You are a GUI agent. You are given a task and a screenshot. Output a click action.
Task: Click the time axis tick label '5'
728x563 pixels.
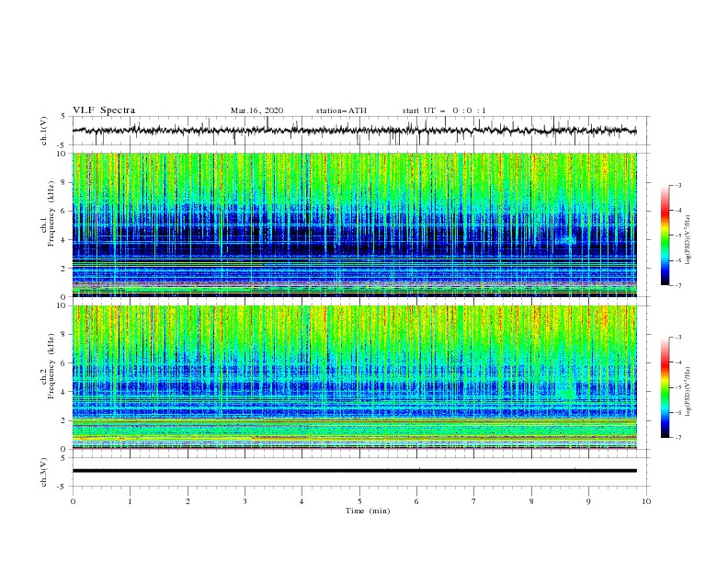359,501
